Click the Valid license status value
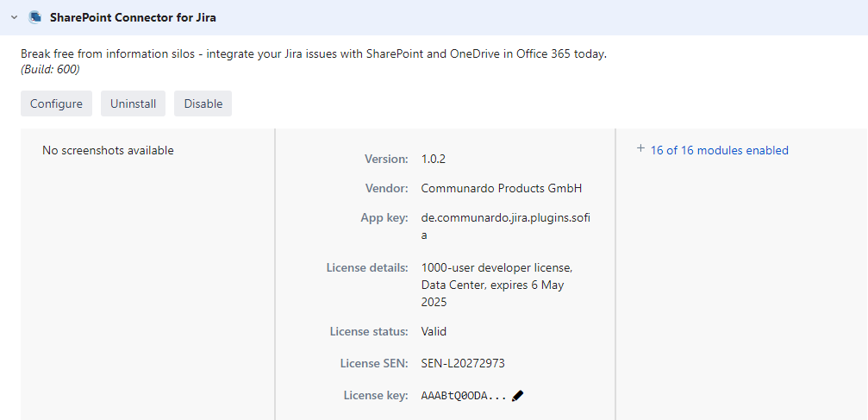The width and height of the screenshot is (868, 420). coord(434,331)
